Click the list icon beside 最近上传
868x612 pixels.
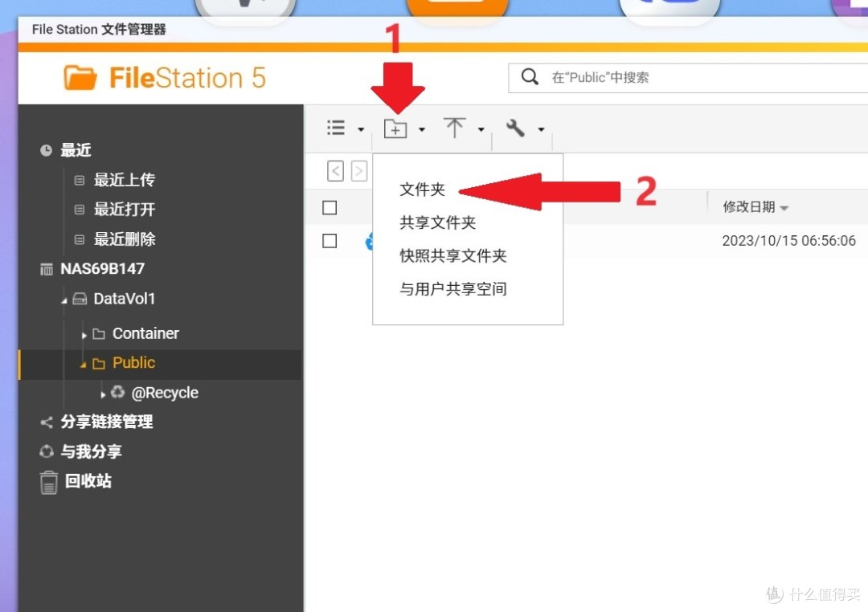79,181
